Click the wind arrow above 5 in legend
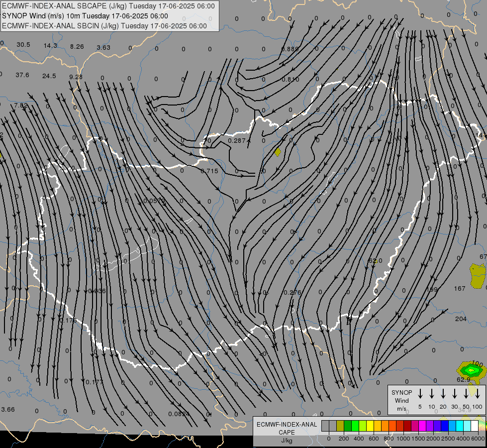This screenshot has height=448, width=487. [420, 393]
